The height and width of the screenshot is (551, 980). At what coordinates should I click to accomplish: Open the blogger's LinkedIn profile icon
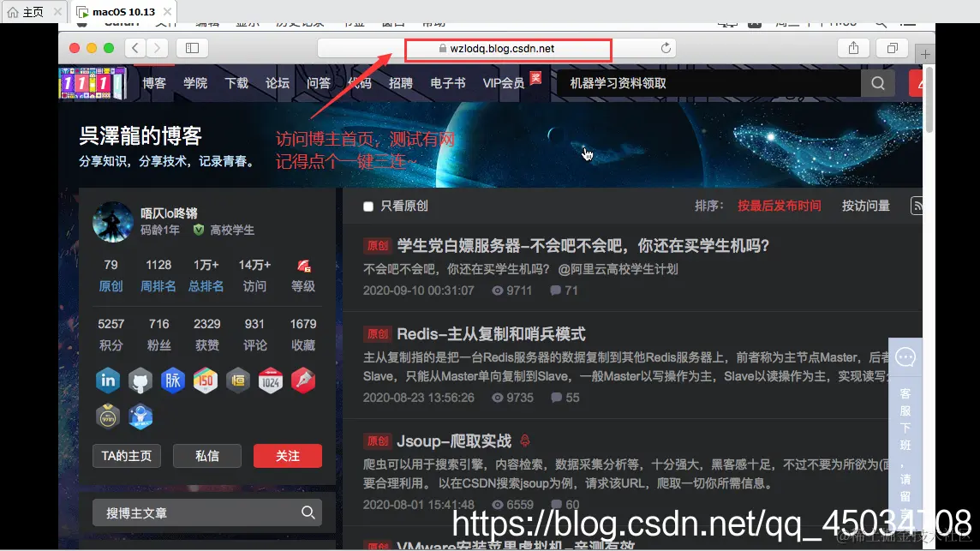pos(108,380)
